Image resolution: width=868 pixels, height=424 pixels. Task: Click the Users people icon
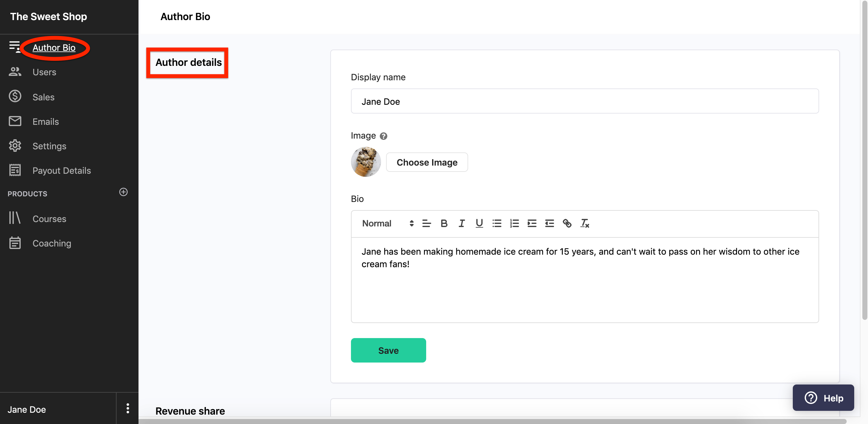15,72
